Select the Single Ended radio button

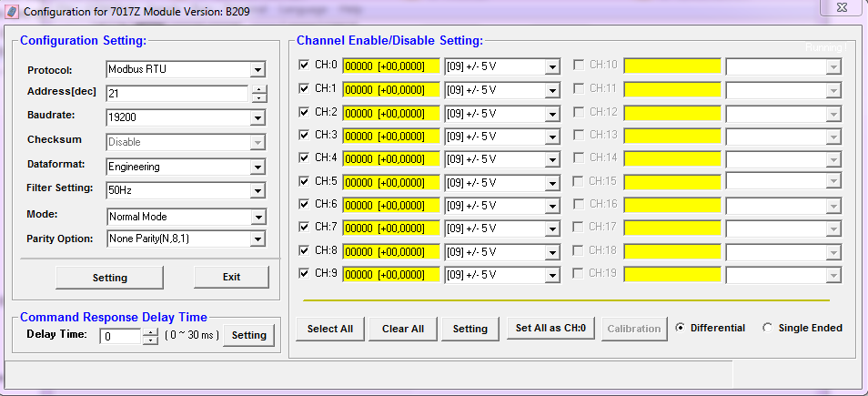click(767, 328)
